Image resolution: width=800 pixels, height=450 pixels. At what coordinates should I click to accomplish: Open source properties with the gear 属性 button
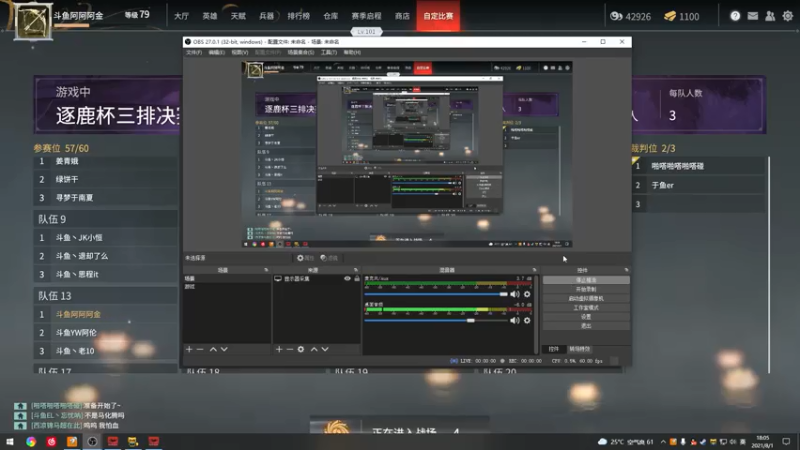(305, 258)
